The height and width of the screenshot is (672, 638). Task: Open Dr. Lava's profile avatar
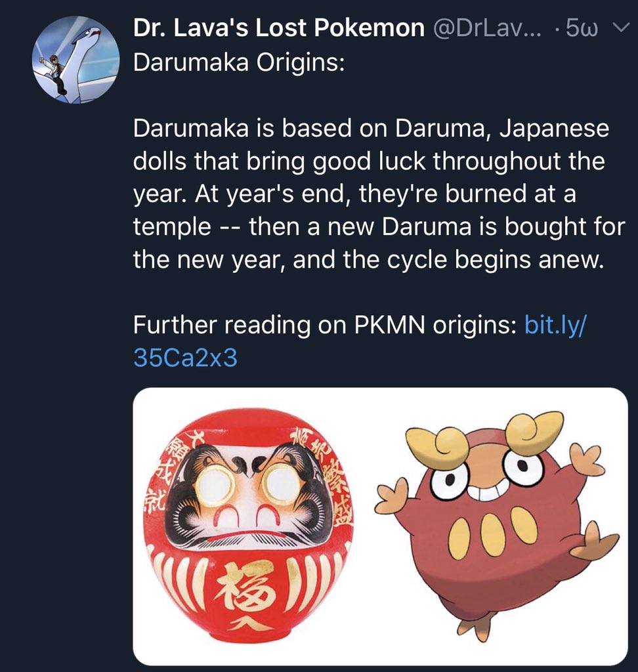tap(76, 60)
